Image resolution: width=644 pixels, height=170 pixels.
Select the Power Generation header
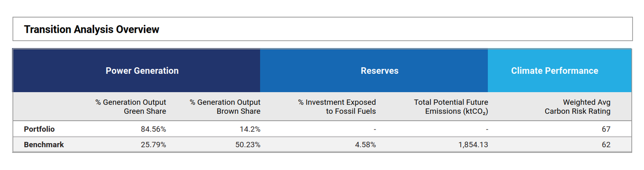tap(142, 71)
